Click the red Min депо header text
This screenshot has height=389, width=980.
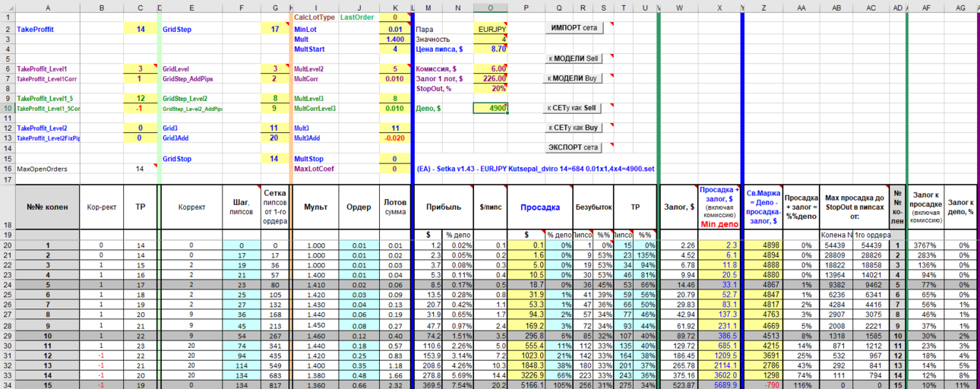[719, 224]
